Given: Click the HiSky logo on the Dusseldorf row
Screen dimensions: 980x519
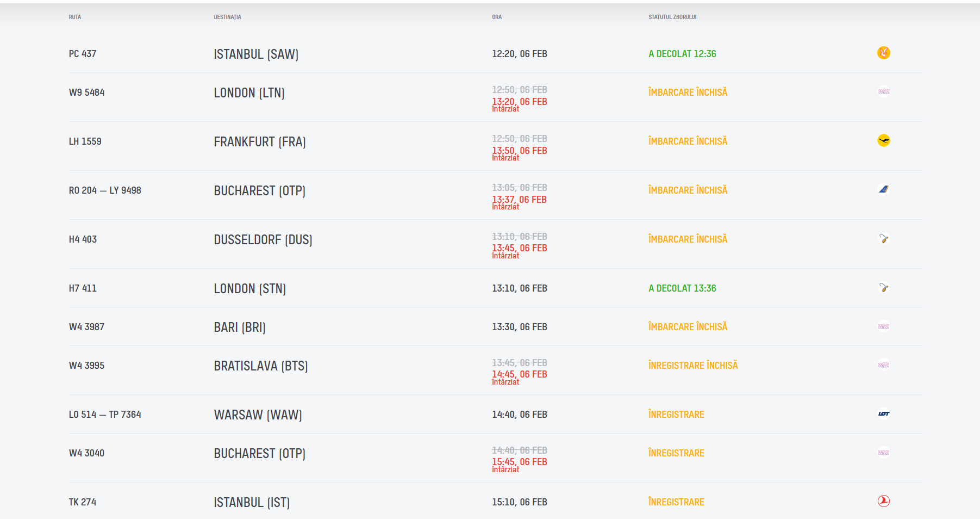Looking at the screenshot, I should (x=883, y=238).
